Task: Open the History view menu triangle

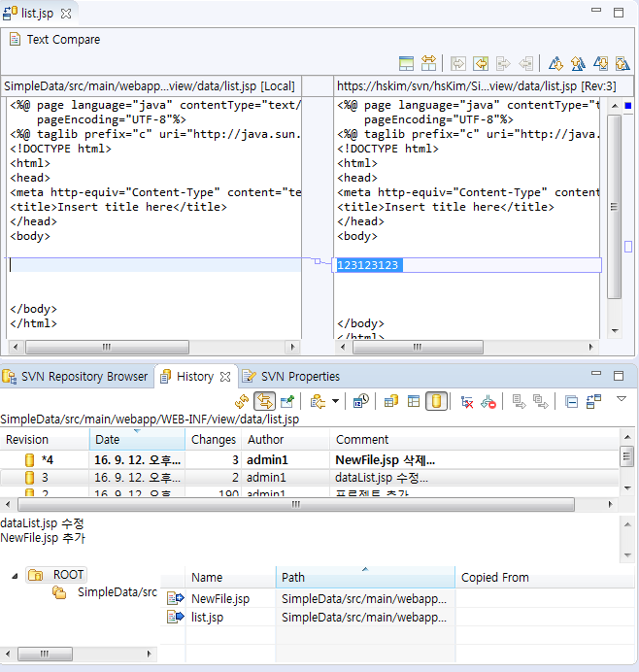Action: tap(622, 399)
